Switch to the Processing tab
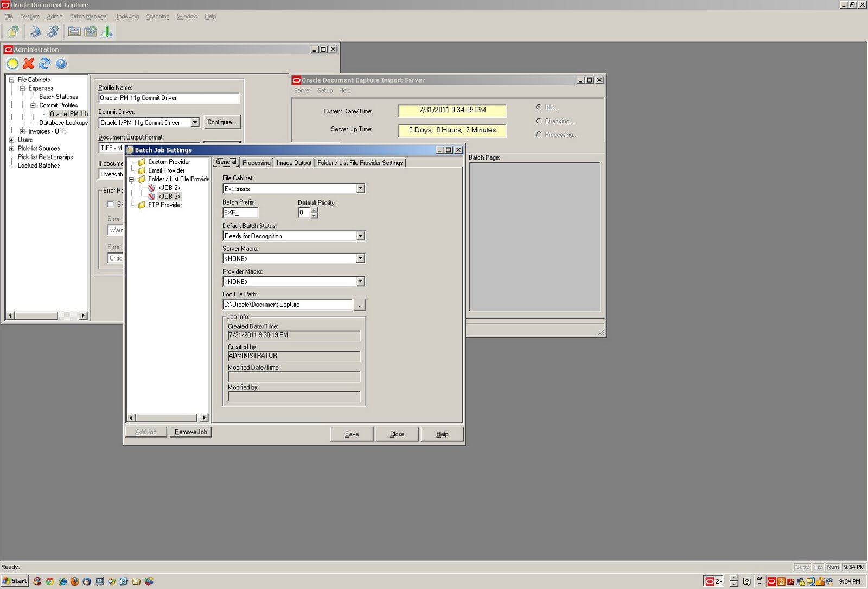868x589 pixels. point(256,162)
